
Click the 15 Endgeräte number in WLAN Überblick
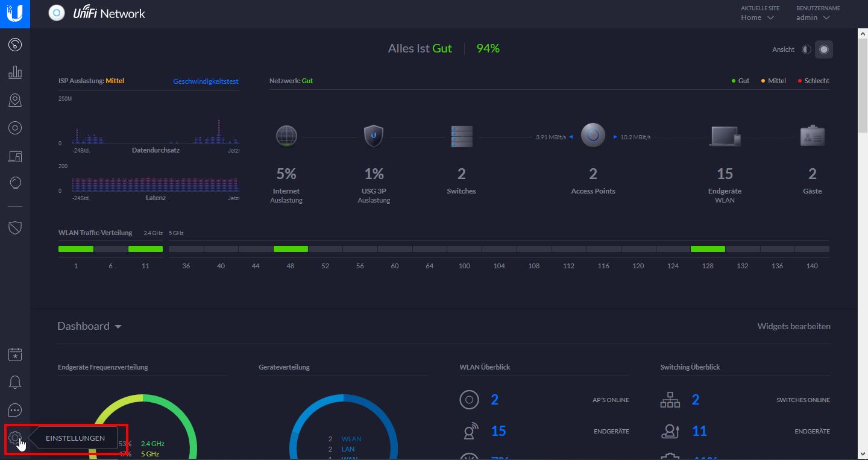click(x=498, y=431)
